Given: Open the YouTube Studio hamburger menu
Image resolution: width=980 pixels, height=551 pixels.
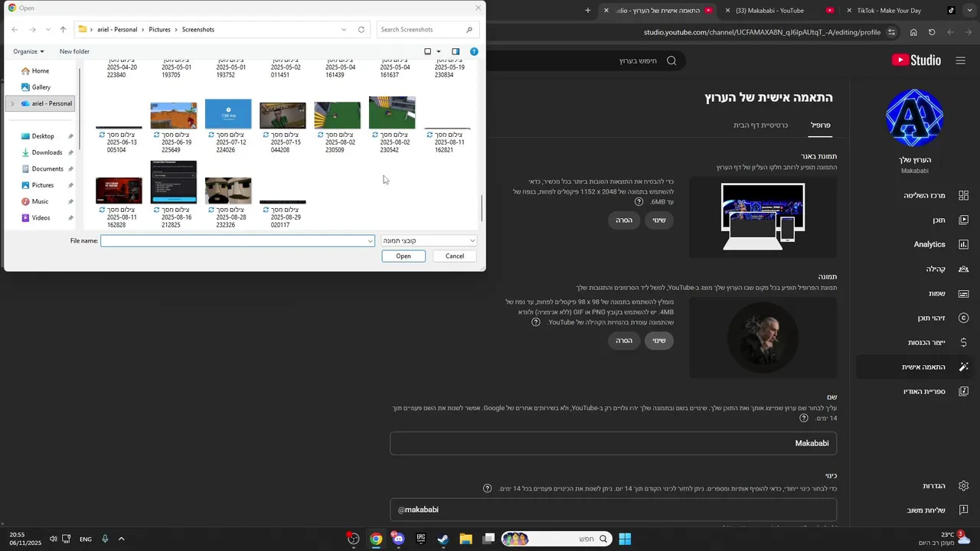Looking at the screenshot, I should click(x=961, y=60).
